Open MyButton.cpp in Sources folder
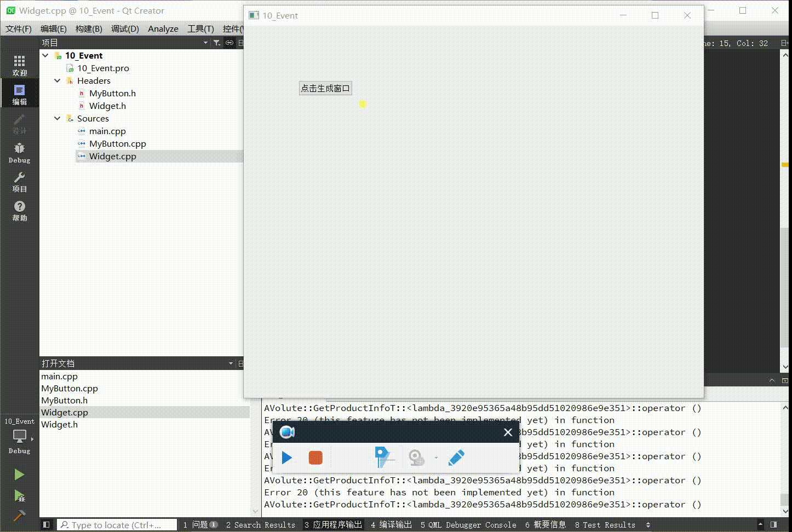The width and height of the screenshot is (792, 532). pyautogui.click(x=117, y=143)
